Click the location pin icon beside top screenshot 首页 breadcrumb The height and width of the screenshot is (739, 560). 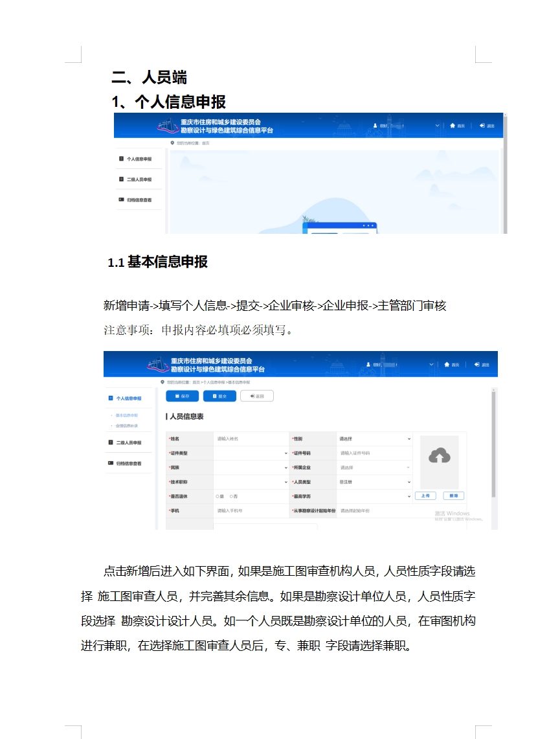pos(172,142)
